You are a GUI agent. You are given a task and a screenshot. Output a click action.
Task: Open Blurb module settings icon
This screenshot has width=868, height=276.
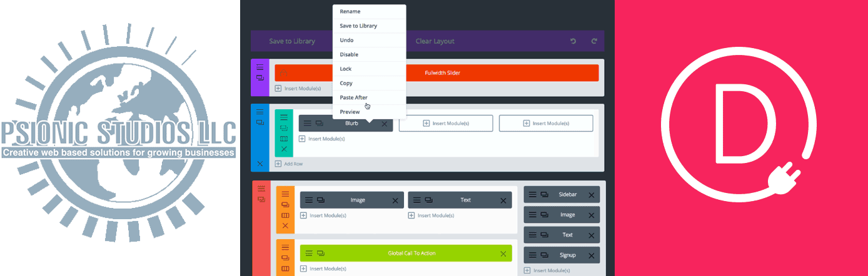pyautogui.click(x=308, y=124)
